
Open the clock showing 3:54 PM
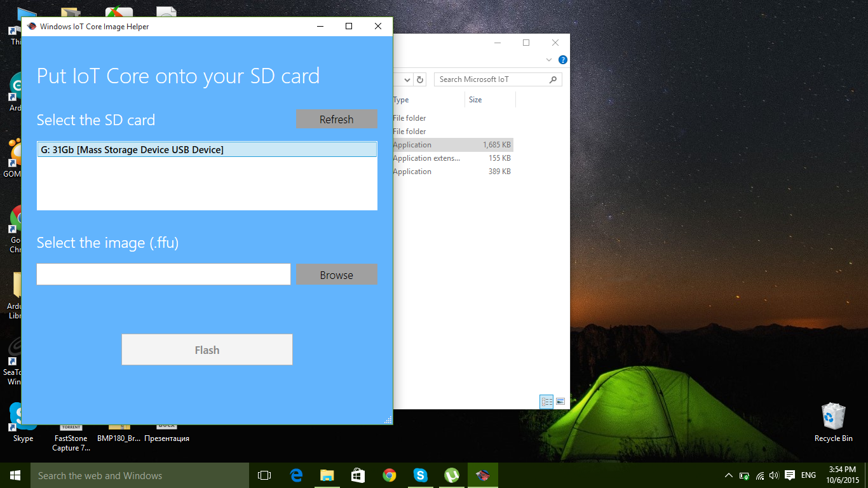[843, 475]
